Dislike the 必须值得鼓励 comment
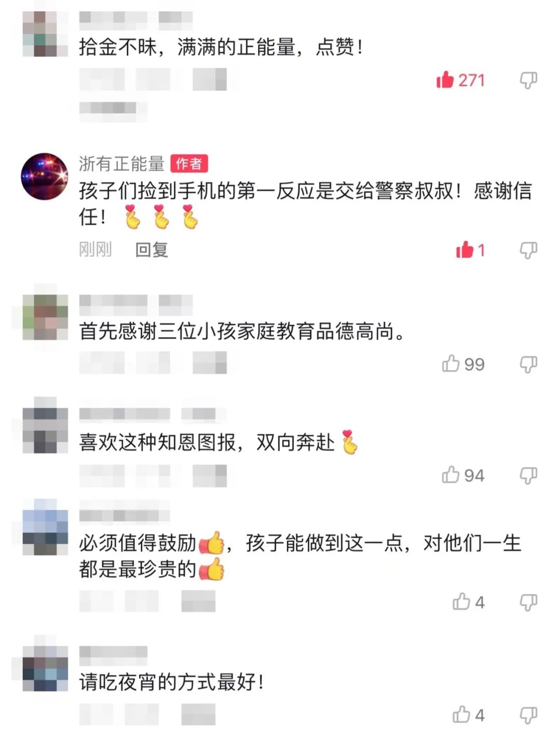 528,602
